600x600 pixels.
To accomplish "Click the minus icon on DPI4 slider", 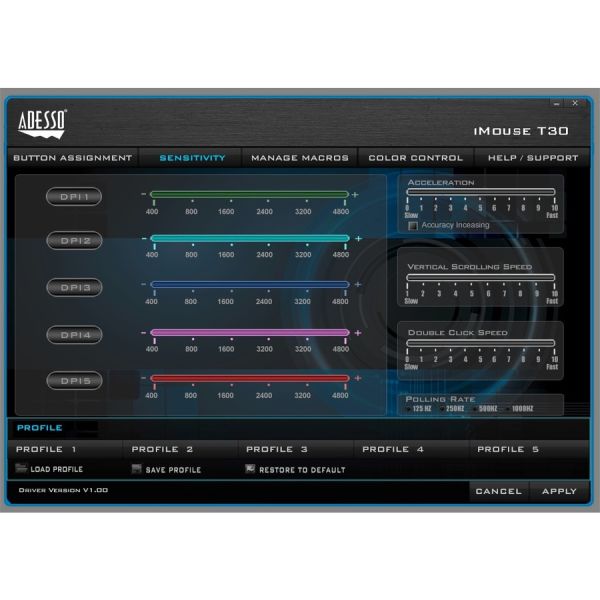I will [x=144, y=332].
